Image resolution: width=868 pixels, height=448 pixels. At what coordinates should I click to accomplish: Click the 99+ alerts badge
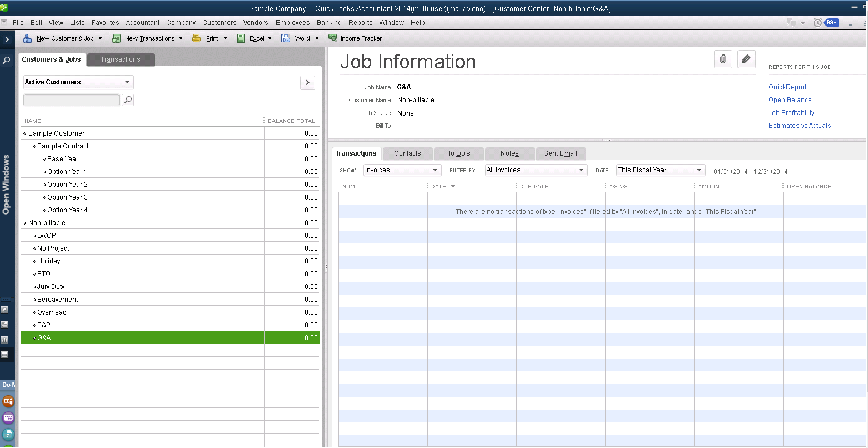(x=831, y=23)
